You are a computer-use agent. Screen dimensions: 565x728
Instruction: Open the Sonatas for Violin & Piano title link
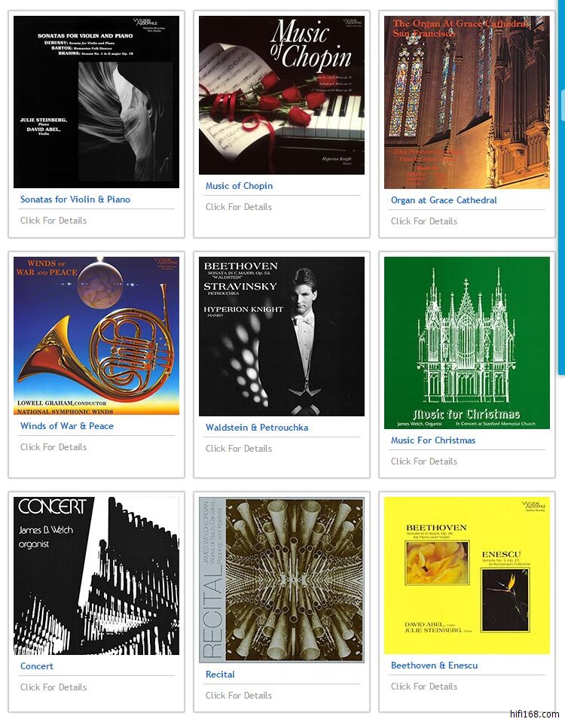tap(75, 200)
